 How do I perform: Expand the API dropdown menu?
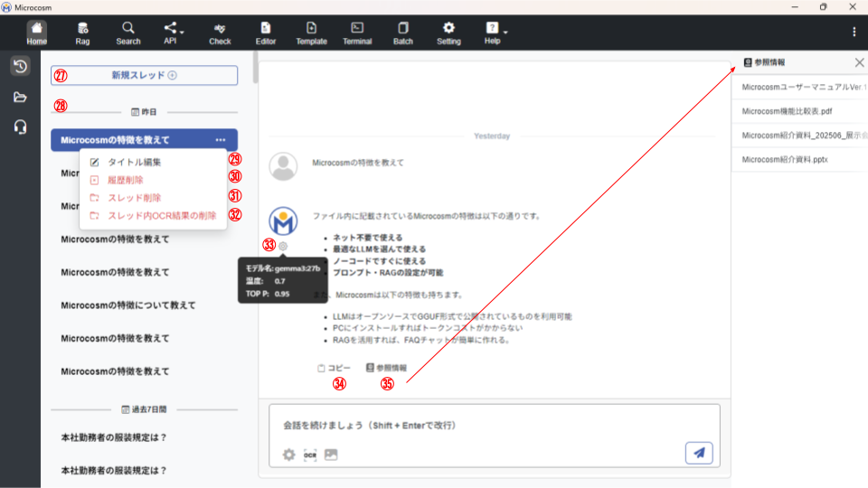tap(171, 33)
